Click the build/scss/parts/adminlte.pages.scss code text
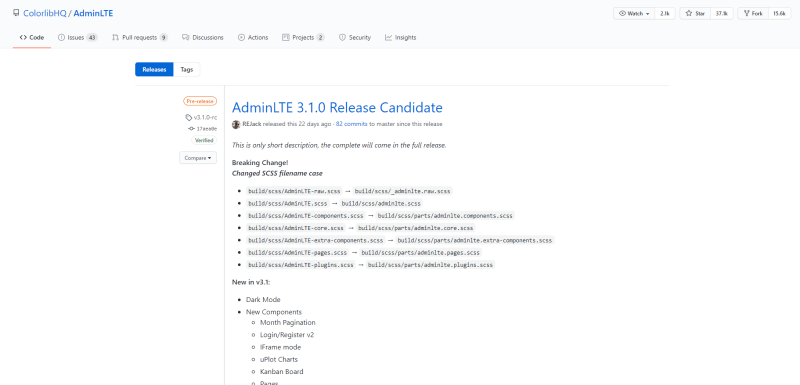800x385 pixels. [421, 252]
